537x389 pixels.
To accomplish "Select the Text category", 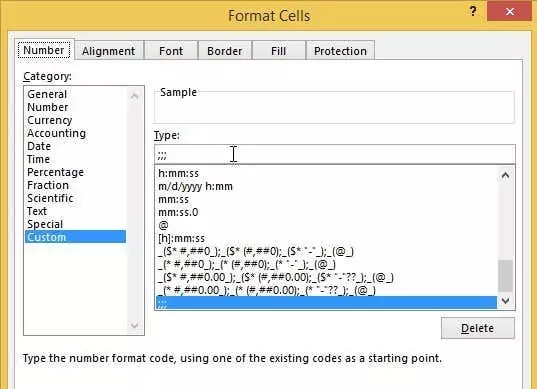I will point(37,211).
